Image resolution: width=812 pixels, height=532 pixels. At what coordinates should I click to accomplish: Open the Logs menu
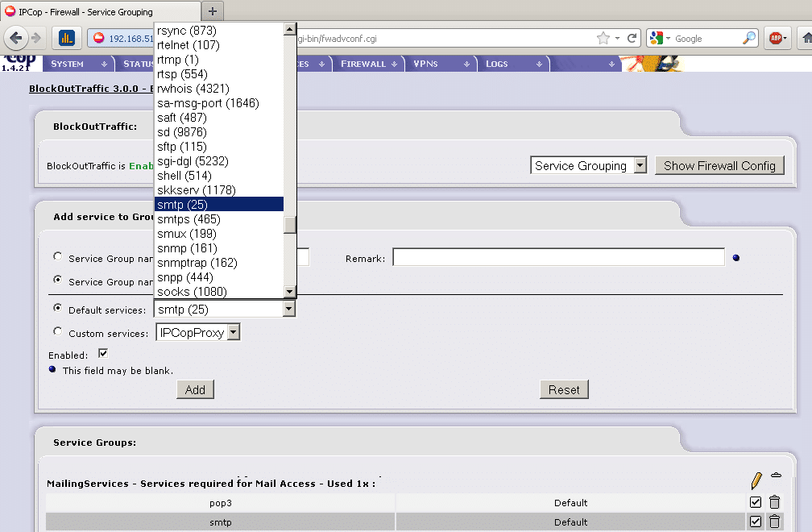tap(496, 64)
